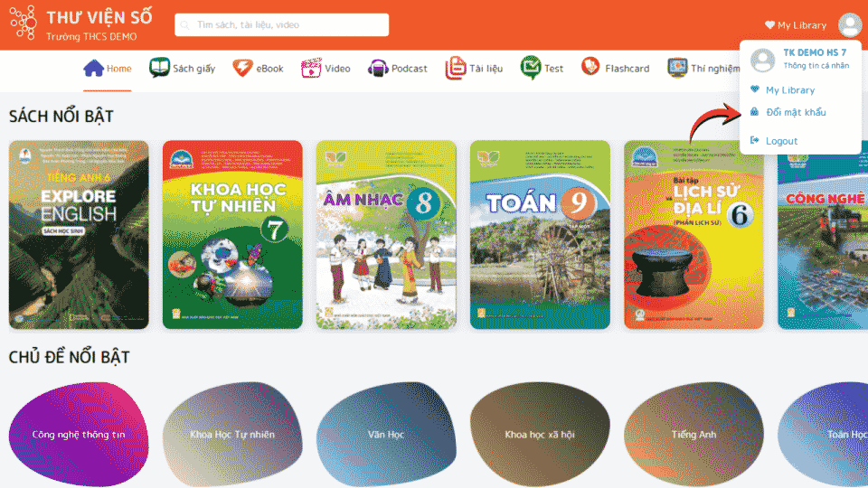The height and width of the screenshot is (488, 868).
Task: Go to Podcast headphones icon
Action: 378,68
